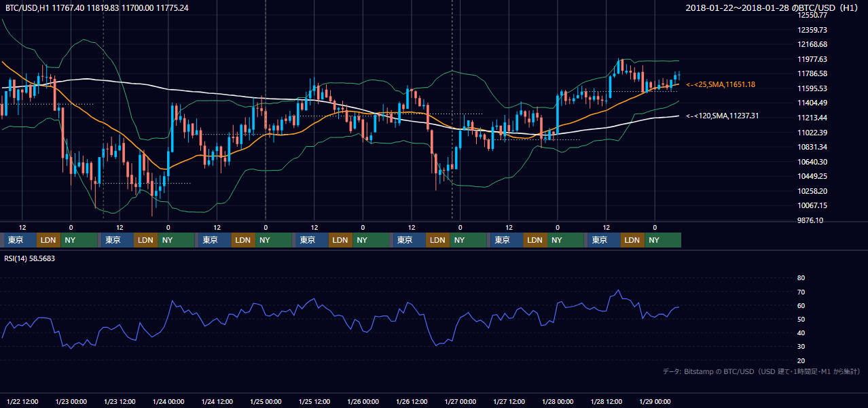Click RSI scale value 40
The image size is (868, 408).
(x=801, y=333)
